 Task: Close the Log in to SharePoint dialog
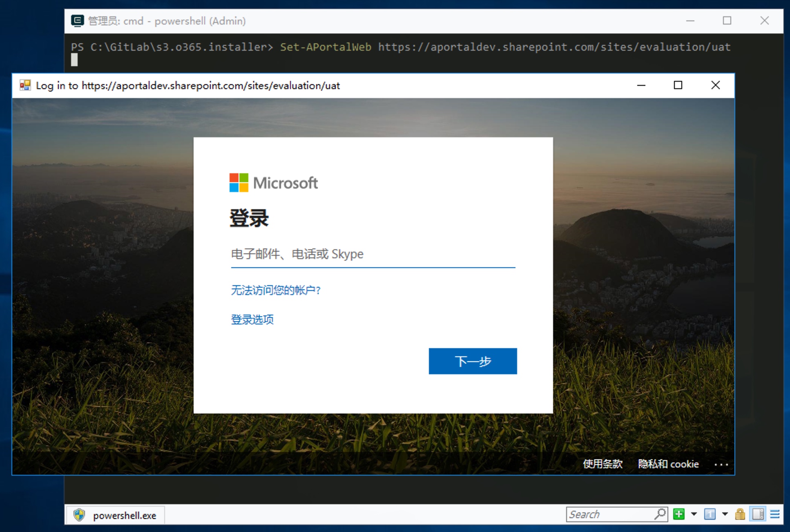pos(715,85)
